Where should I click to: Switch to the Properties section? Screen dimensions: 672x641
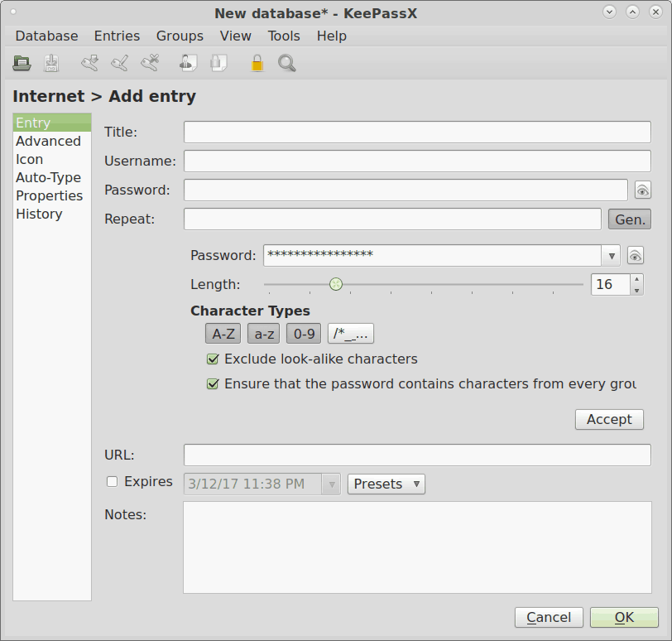pyautogui.click(x=52, y=196)
